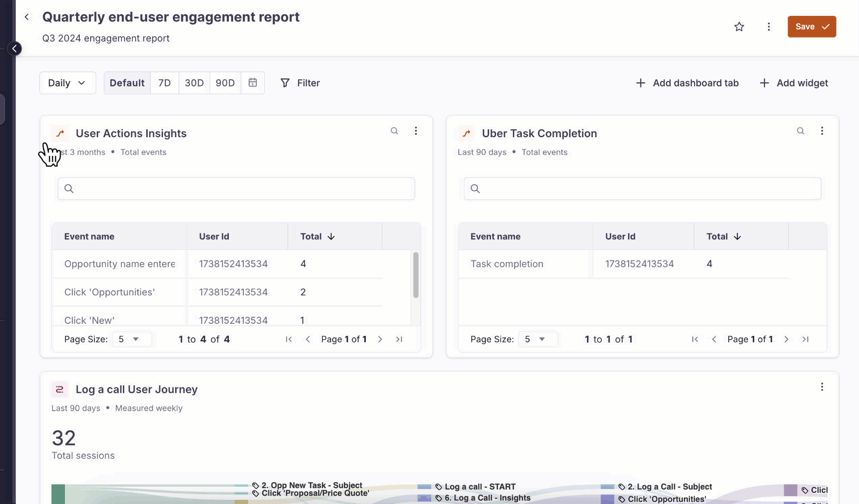Screen dimensions: 859x504
Task: Click the back arrow next to the report title
Action: click(27, 17)
